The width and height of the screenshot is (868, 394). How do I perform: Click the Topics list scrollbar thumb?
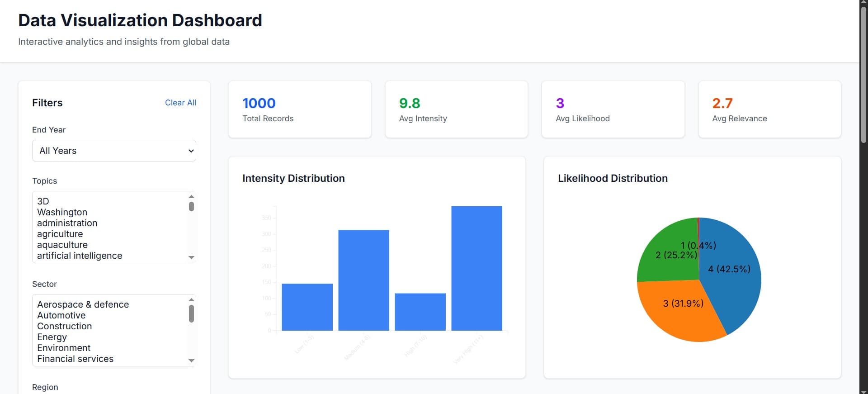[191, 206]
